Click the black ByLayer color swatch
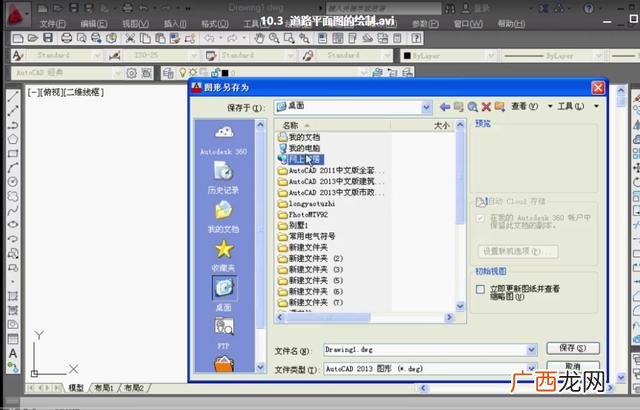The image size is (640, 410). point(407,56)
